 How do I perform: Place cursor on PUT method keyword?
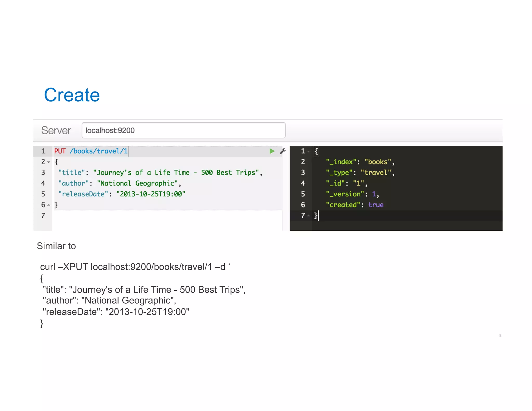(60, 151)
